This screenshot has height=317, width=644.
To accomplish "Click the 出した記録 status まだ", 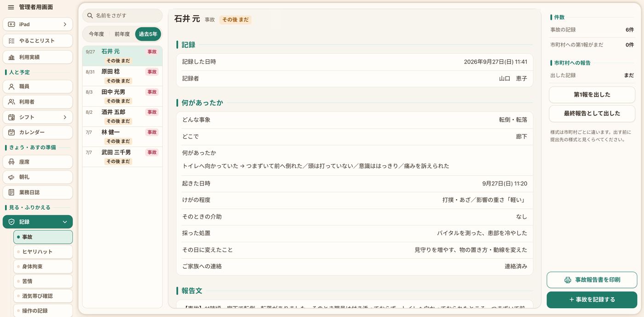I will [629, 75].
